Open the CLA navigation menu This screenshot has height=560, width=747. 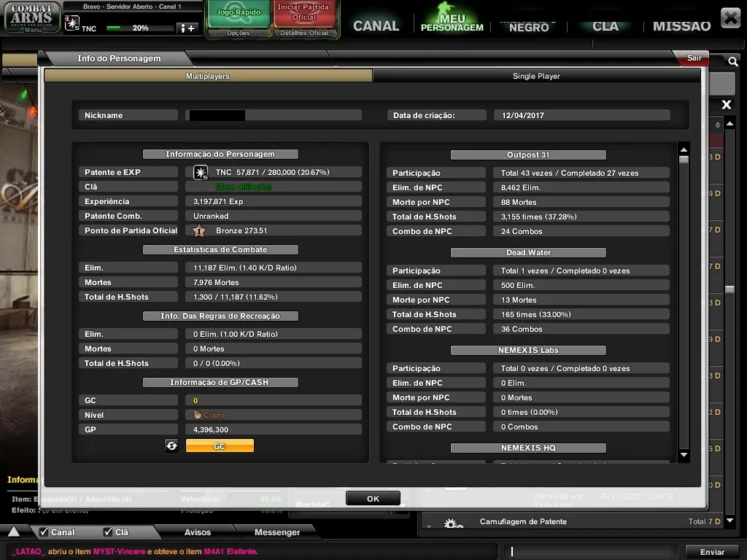[605, 26]
